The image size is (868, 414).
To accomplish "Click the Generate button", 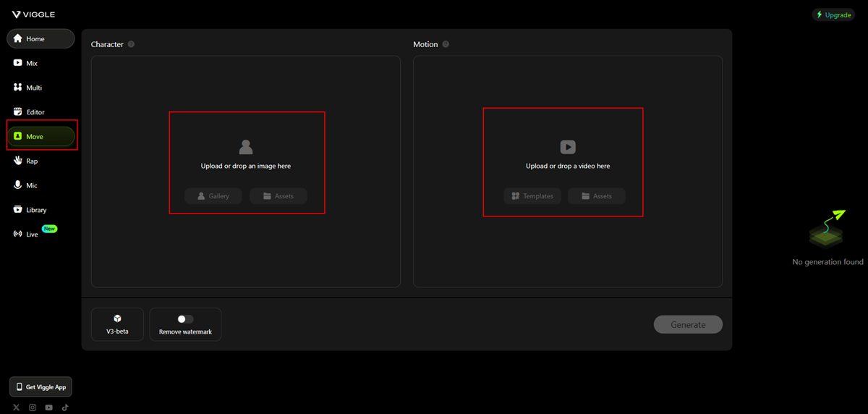I will (688, 324).
